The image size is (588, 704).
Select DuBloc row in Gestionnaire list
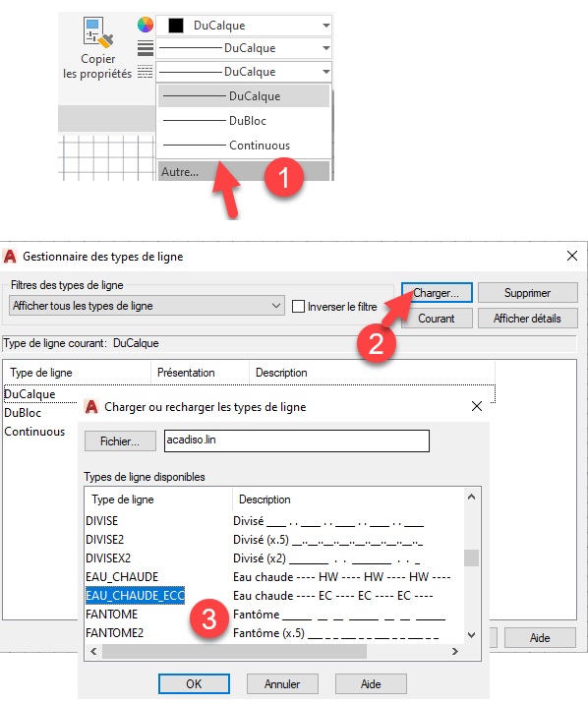[x=23, y=413]
